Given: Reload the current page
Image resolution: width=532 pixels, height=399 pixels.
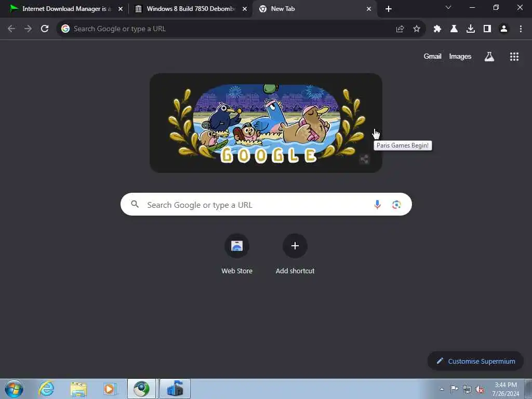Looking at the screenshot, I should [45, 29].
